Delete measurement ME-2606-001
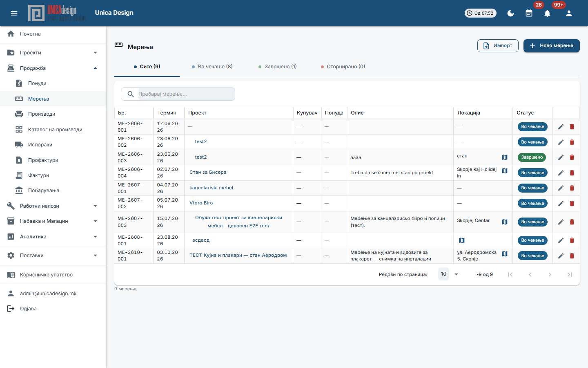This screenshot has height=368, width=588. click(x=572, y=127)
